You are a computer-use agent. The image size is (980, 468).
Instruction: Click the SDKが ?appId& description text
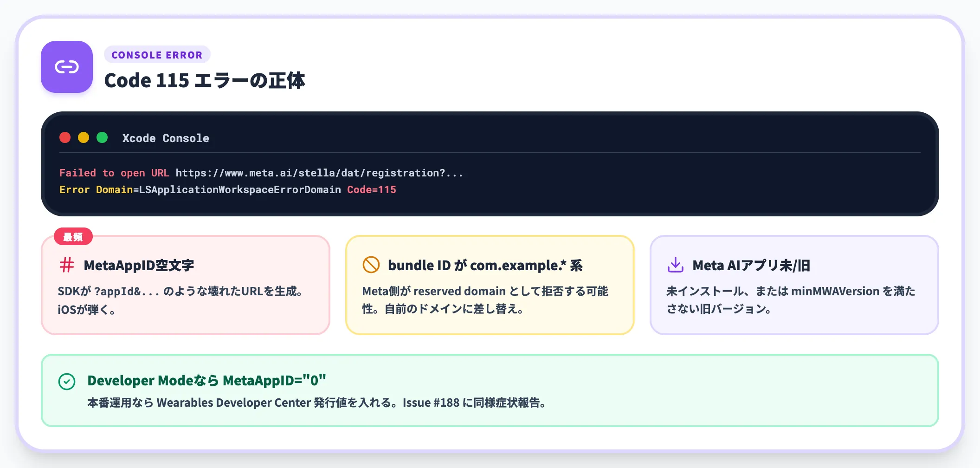pos(181,300)
